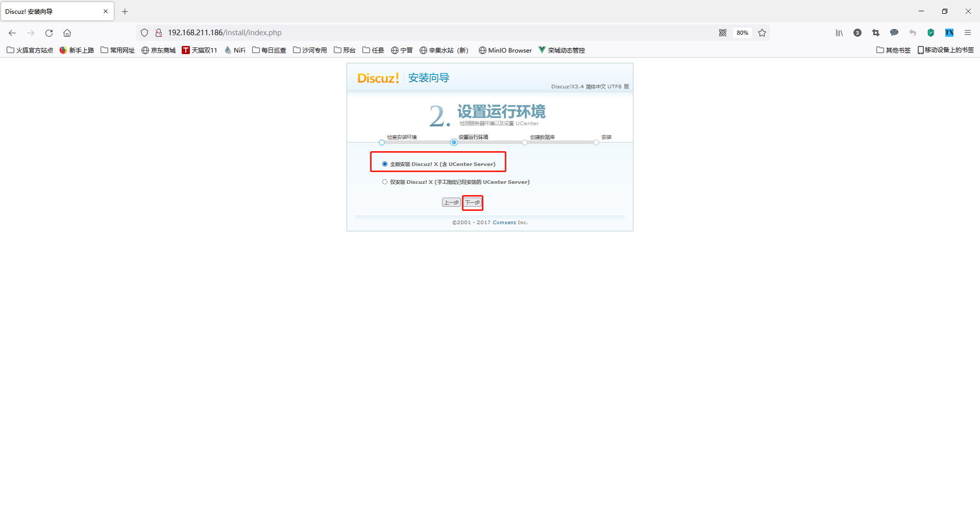
Task: Expand the 常用网址 bookmark folder
Action: tap(118, 50)
